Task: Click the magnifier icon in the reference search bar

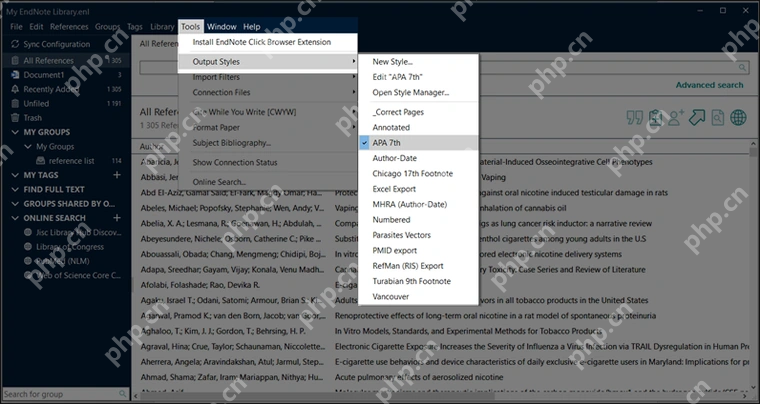Action: [743, 68]
